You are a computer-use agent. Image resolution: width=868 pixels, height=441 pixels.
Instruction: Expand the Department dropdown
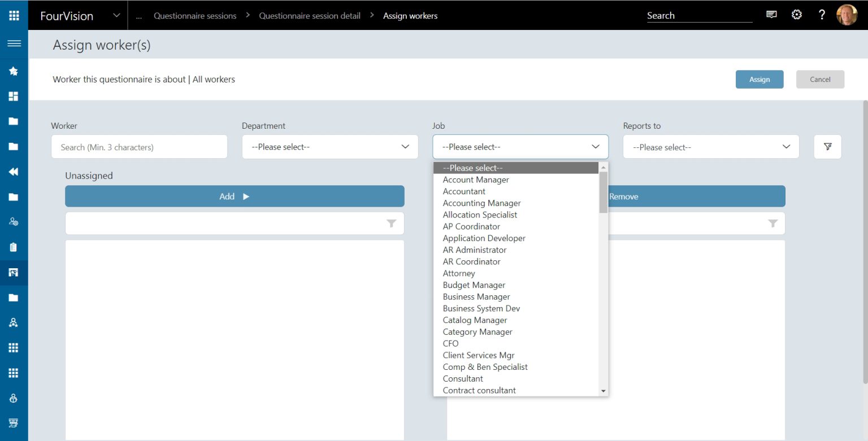point(330,147)
